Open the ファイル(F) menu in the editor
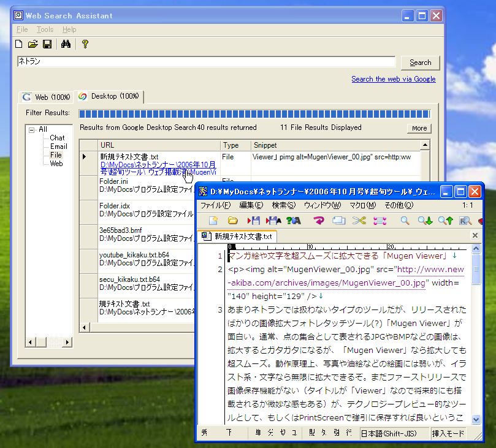496x448 pixels. 216,205
